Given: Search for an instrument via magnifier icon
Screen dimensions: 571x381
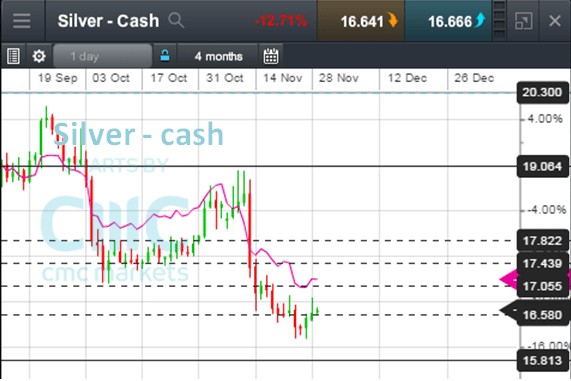Looking at the screenshot, I should (176, 20).
